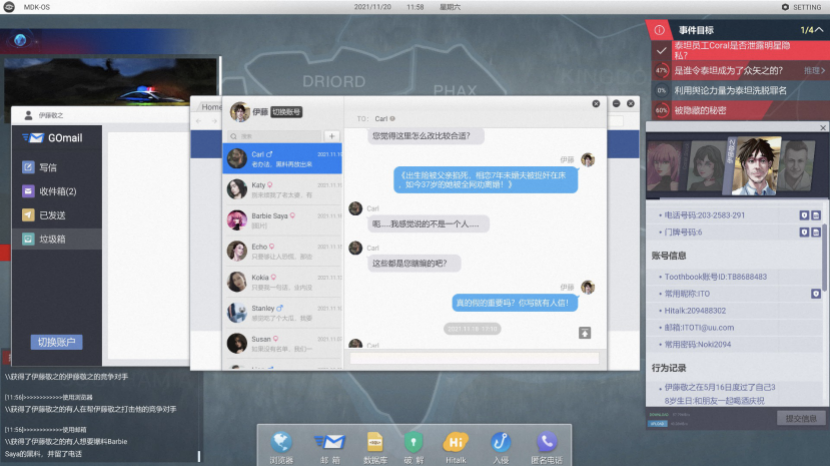Open the Stanley conversation in Hitalk

tap(282, 312)
